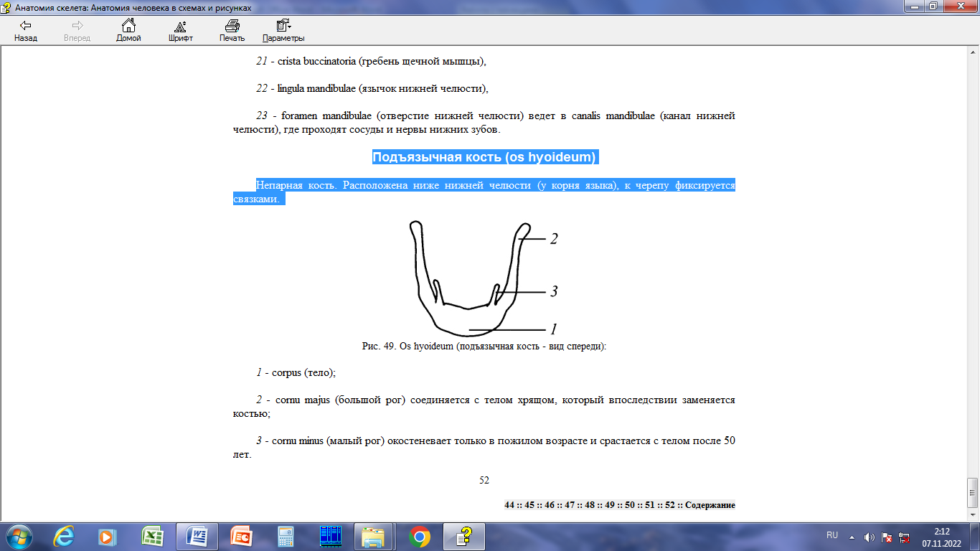
Task: Open the volume speaker tray icon
Action: click(x=870, y=537)
